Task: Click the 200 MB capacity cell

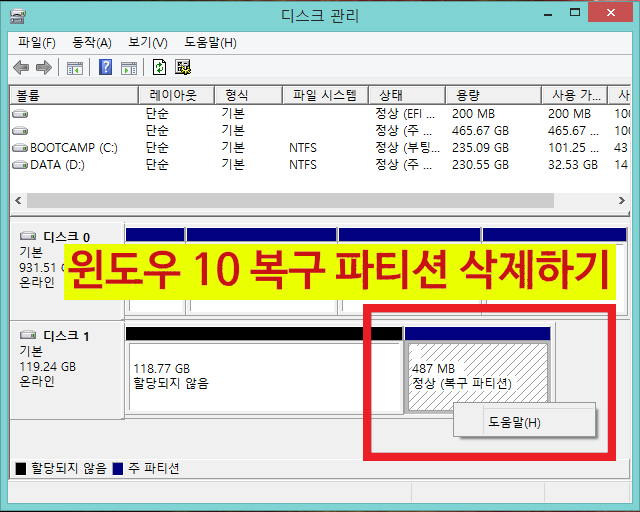Action: (473, 114)
